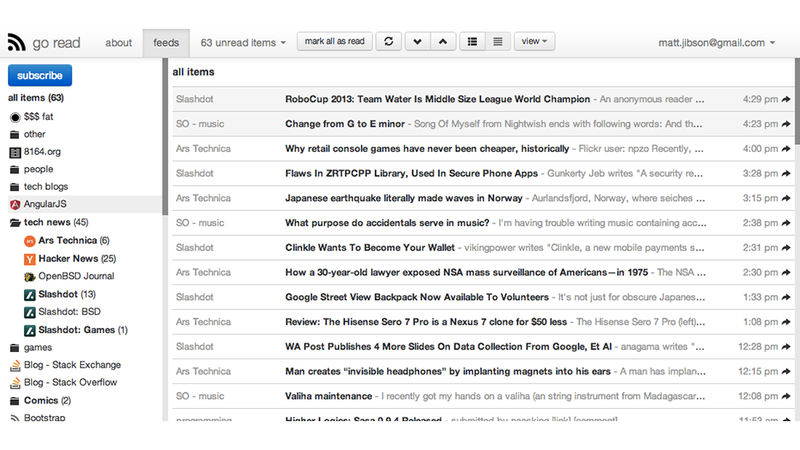Click the 'all items' list heading
800x450 pixels.
pos(193,72)
